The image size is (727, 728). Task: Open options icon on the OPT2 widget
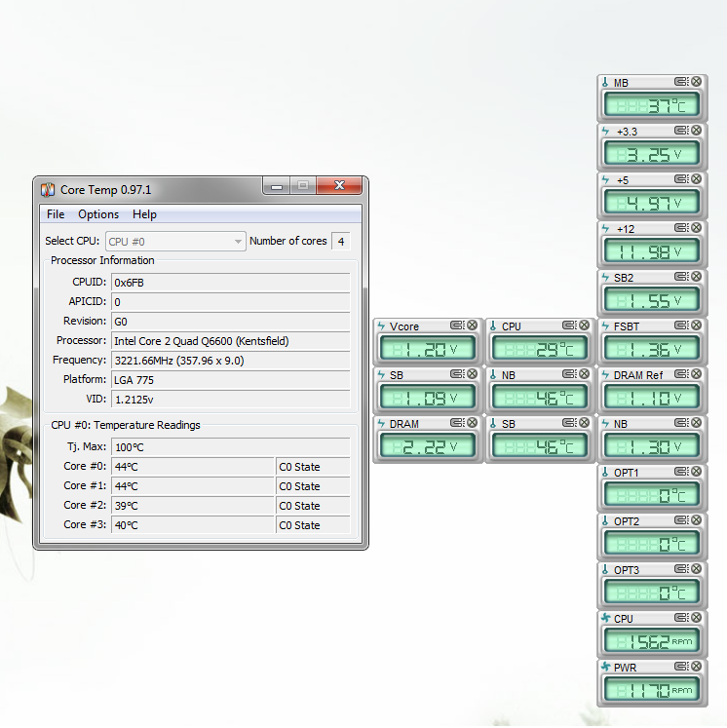point(681,520)
